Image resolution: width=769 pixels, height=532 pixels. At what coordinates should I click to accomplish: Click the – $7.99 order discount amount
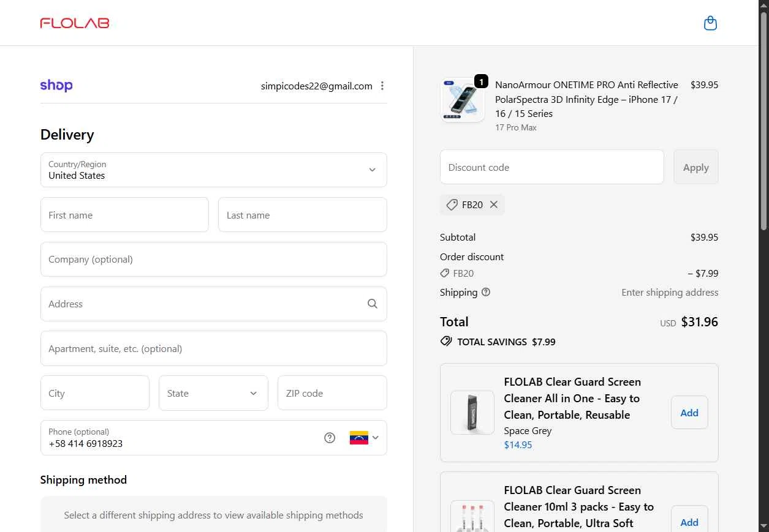click(703, 274)
